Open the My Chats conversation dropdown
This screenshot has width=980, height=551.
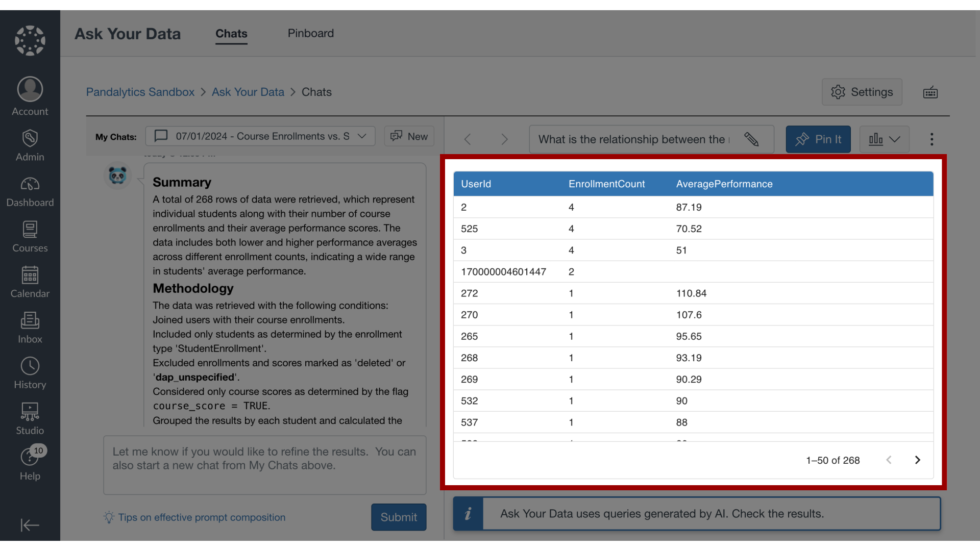point(260,136)
